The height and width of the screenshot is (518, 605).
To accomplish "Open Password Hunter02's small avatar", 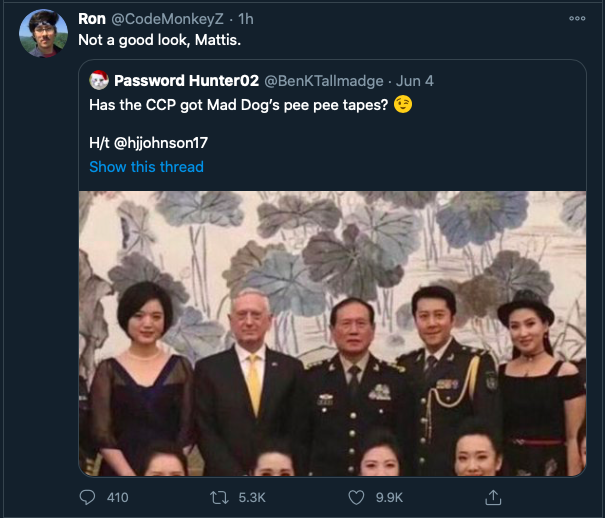I will click(x=99, y=80).
